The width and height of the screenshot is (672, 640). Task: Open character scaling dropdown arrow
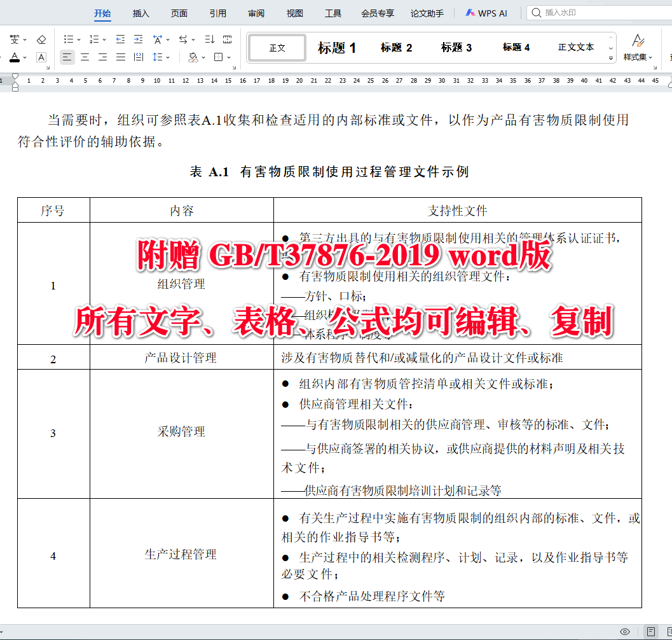coord(168,39)
